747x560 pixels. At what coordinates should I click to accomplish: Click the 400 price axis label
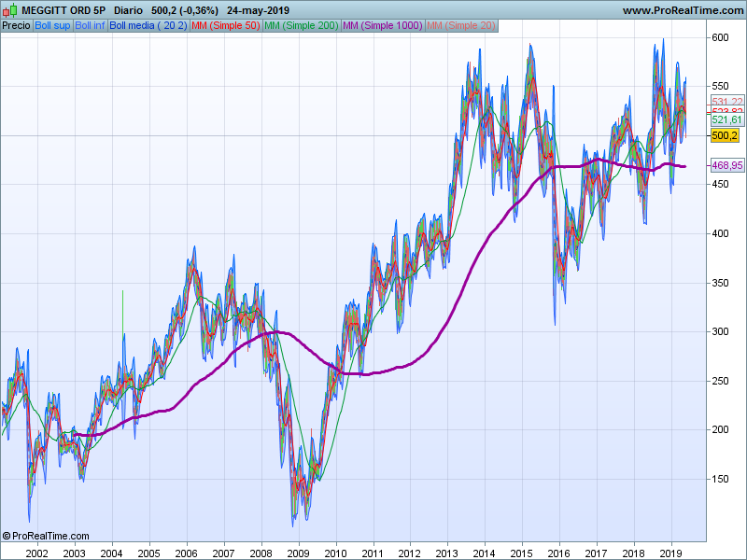(720, 234)
